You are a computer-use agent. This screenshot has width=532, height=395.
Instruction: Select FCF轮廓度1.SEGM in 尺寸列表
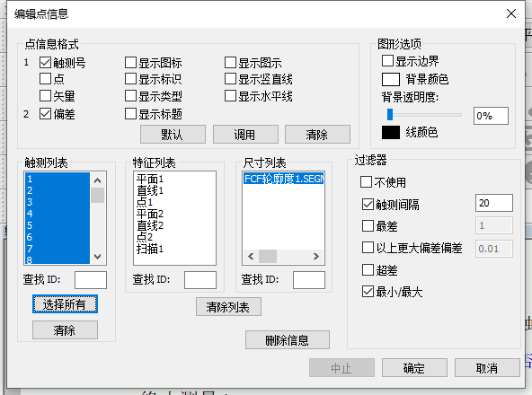(x=283, y=179)
